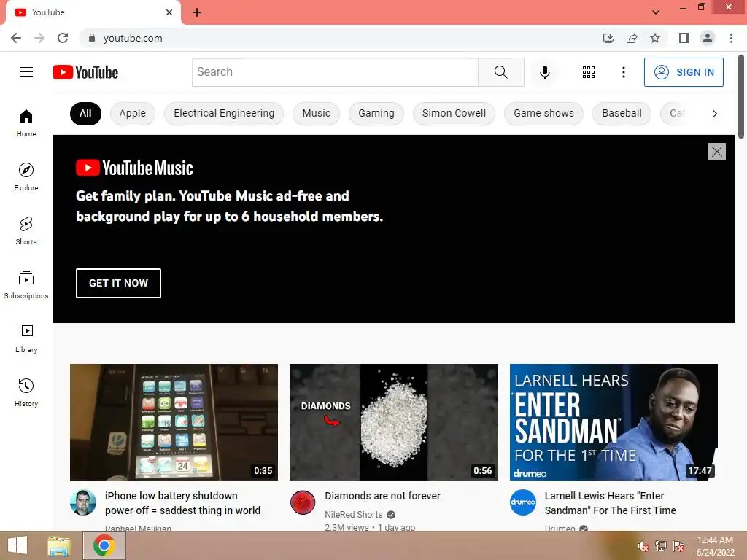Click Chrome icon on taskbar
Viewport: 747px width, 560px height.
point(104,545)
